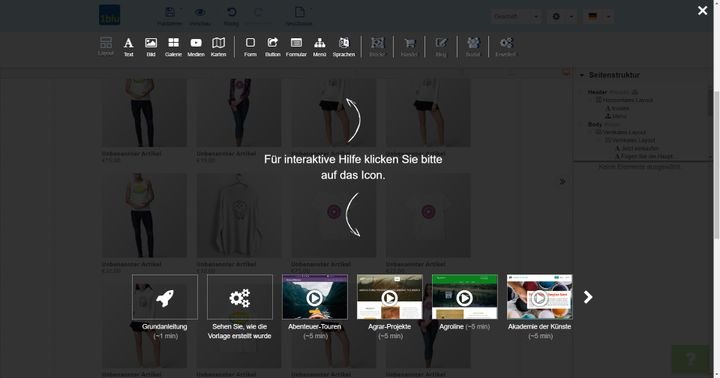Viewport: 720px width, 378px height.
Task: Play the Agrar-Projekte tutorial video
Action: click(389, 297)
